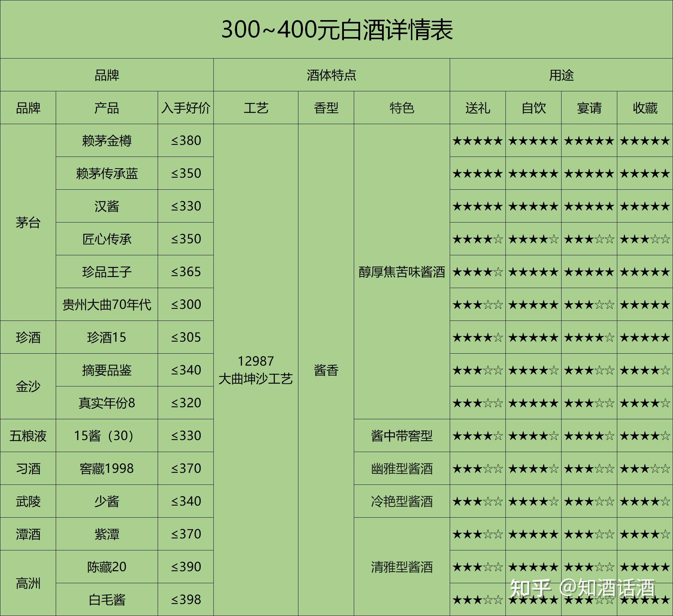Click the 送礼 column header
Viewport: 673px width, 616px height.
coord(478,108)
